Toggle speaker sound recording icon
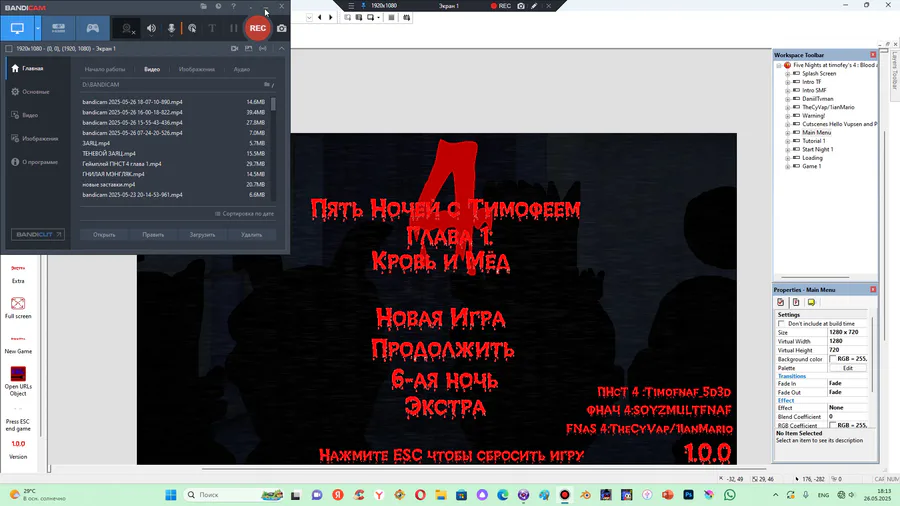Viewport: 900px width, 506px height. (x=151, y=28)
